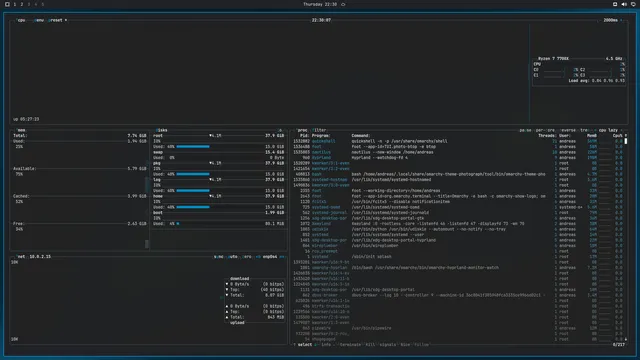
Task: Click the proc select arrows
Action: coord(304,345)
